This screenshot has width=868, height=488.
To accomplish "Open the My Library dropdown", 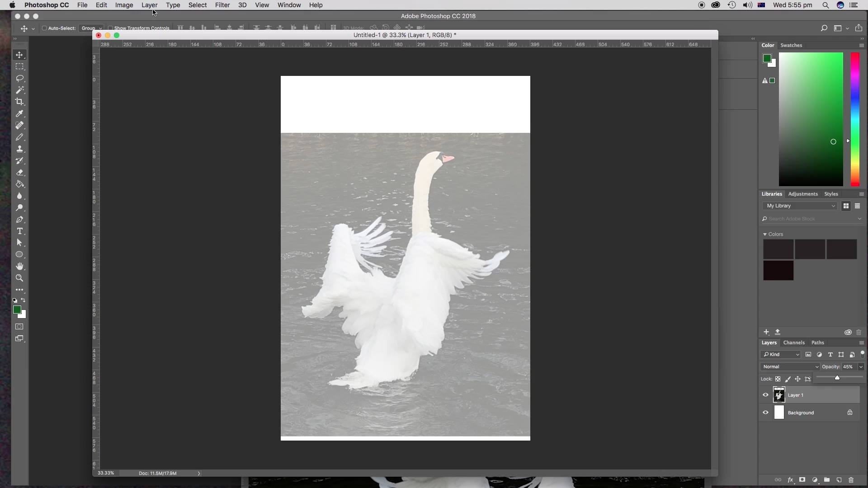I will pos(800,206).
